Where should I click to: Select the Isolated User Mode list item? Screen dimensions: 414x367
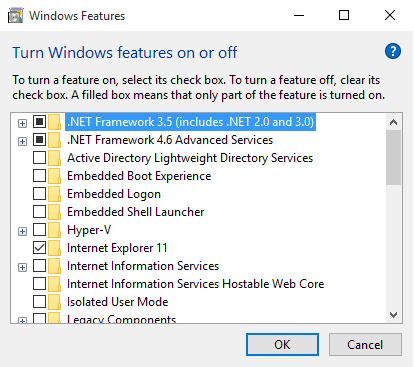117,302
